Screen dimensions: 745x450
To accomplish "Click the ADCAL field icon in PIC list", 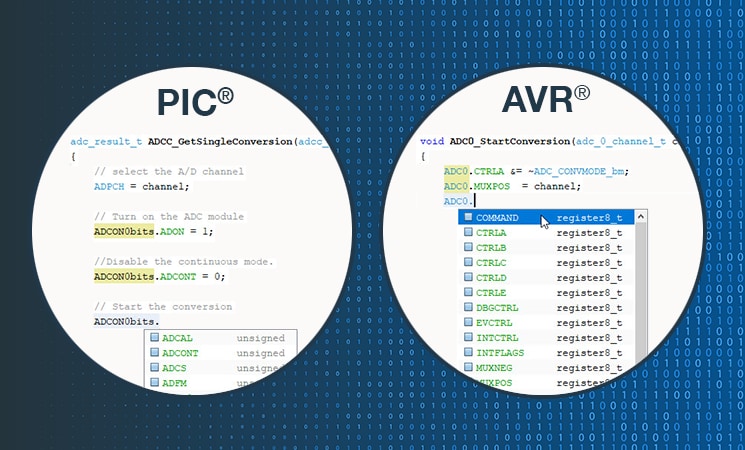I will tap(155, 338).
